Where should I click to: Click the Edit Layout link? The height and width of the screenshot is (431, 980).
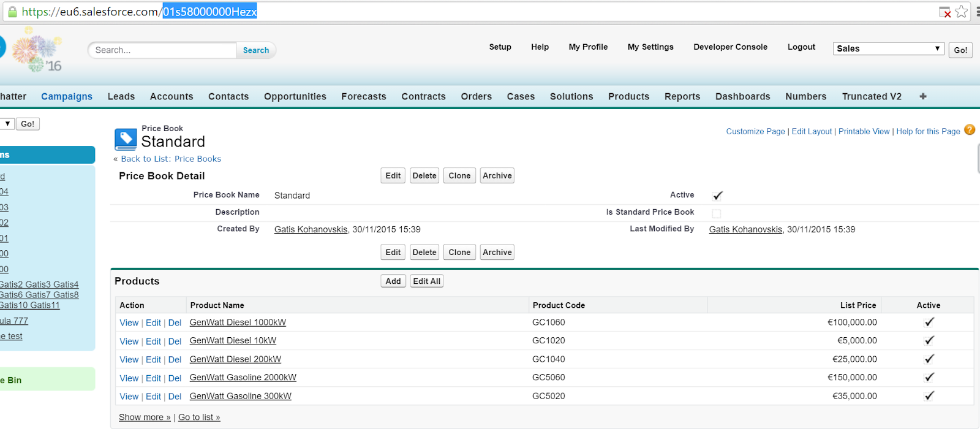(x=812, y=131)
